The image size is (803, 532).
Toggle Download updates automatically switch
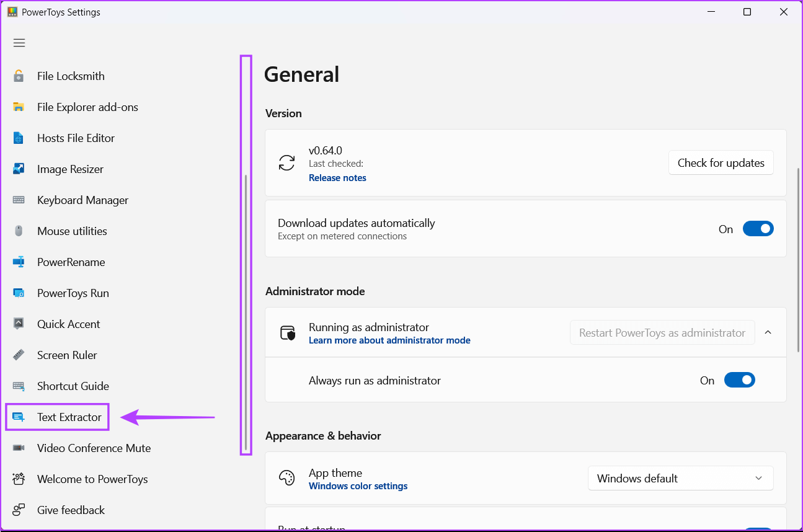pyautogui.click(x=758, y=229)
